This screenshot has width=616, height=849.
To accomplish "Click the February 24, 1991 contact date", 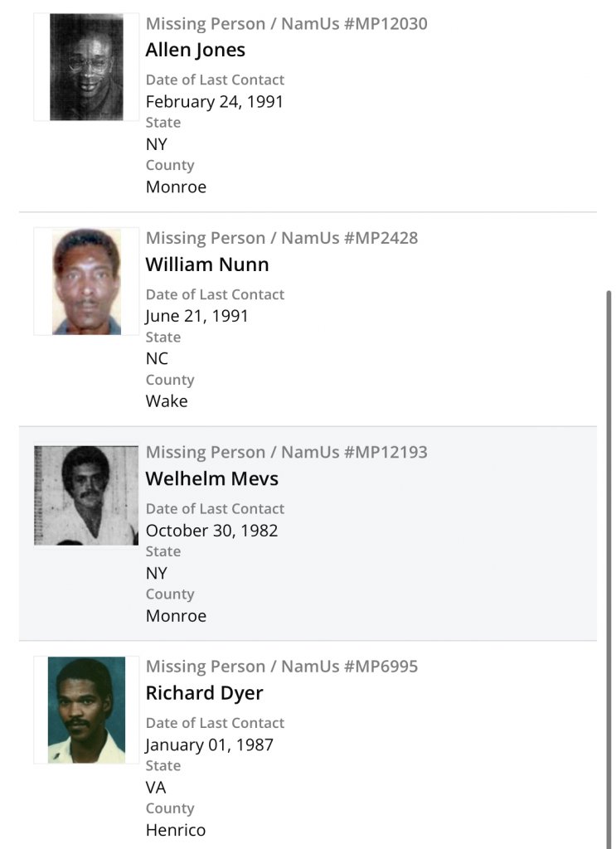I will click(215, 102).
